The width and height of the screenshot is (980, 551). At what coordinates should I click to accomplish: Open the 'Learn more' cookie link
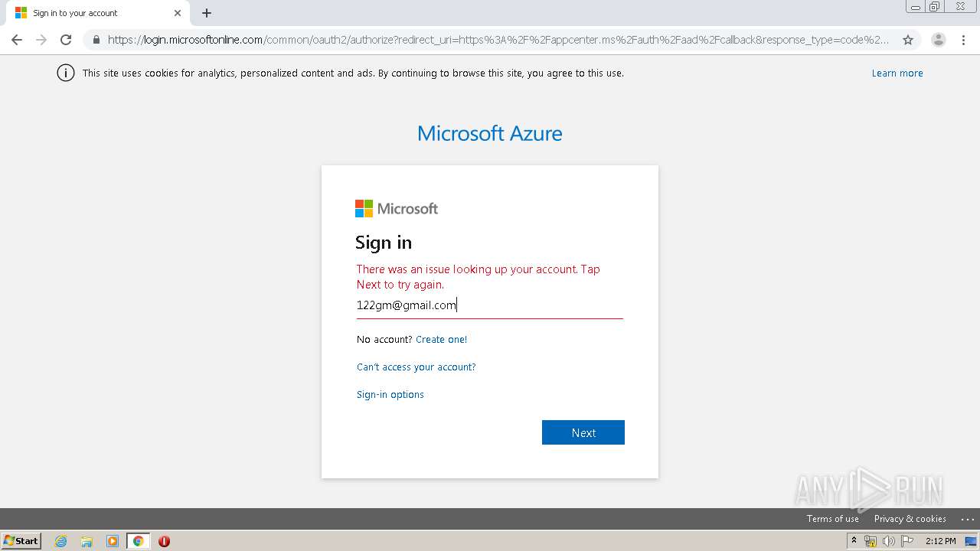897,73
